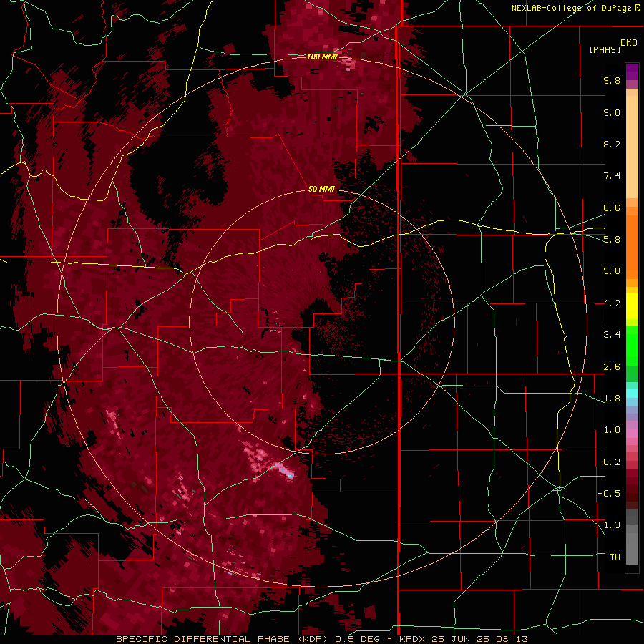Select the 9.0 value on the scale

(x=612, y=112)
